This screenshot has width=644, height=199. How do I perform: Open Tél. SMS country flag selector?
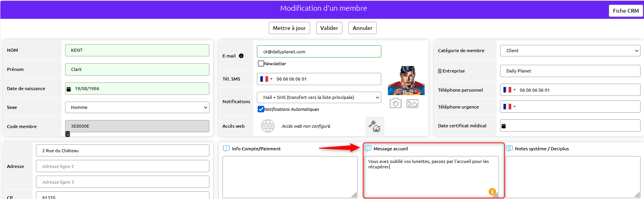[x=266, y=79]
